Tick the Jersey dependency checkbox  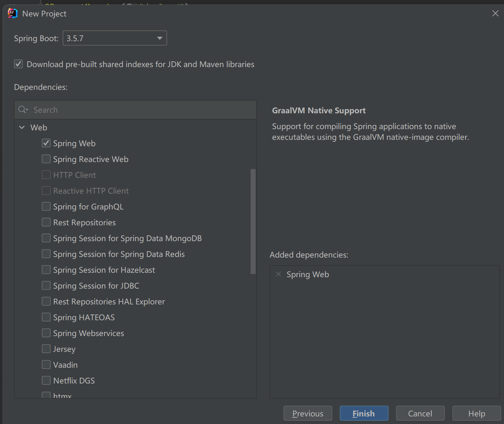[46, 349]
